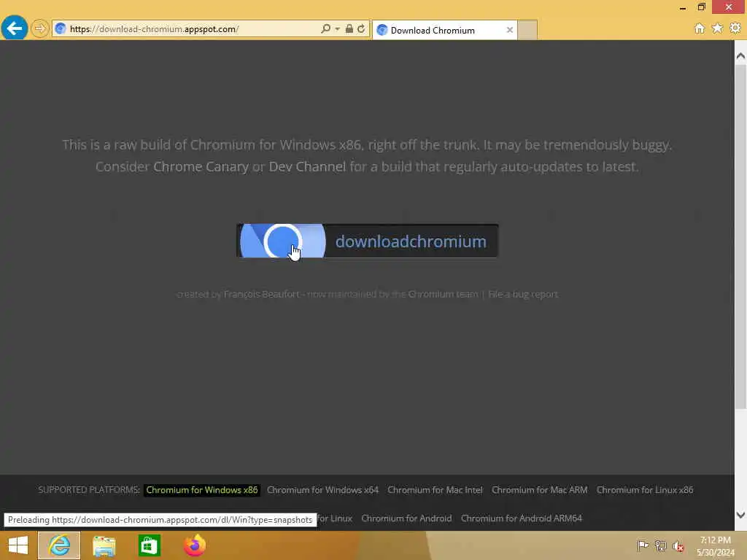Screen dimensions: 747x560
Task: Open the Chromium team link
Action: point(443,295)
